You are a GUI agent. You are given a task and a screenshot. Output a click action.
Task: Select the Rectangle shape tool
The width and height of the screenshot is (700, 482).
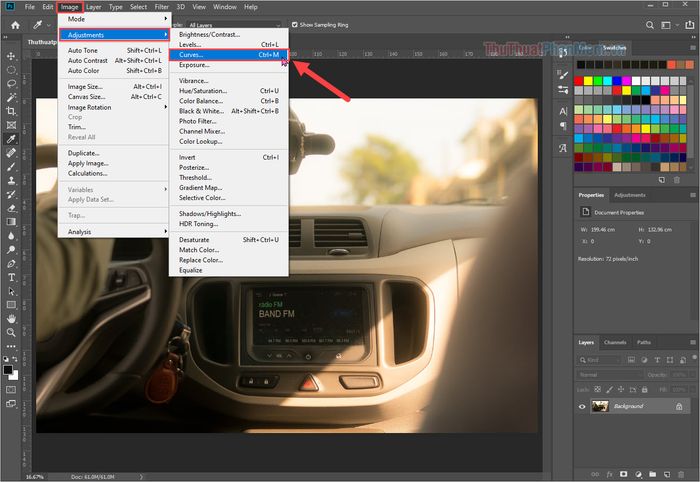(11, 305)
